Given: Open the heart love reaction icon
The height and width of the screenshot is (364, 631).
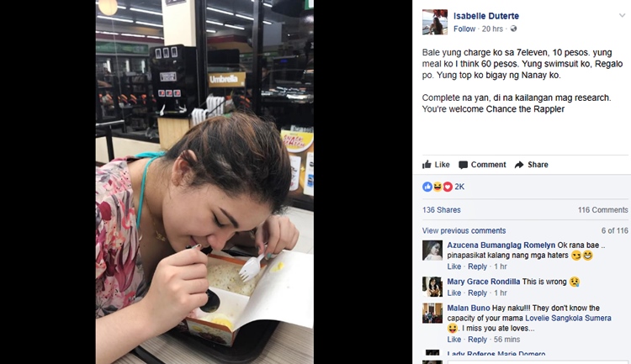Looking at the screenshot, I should (448, 187).
